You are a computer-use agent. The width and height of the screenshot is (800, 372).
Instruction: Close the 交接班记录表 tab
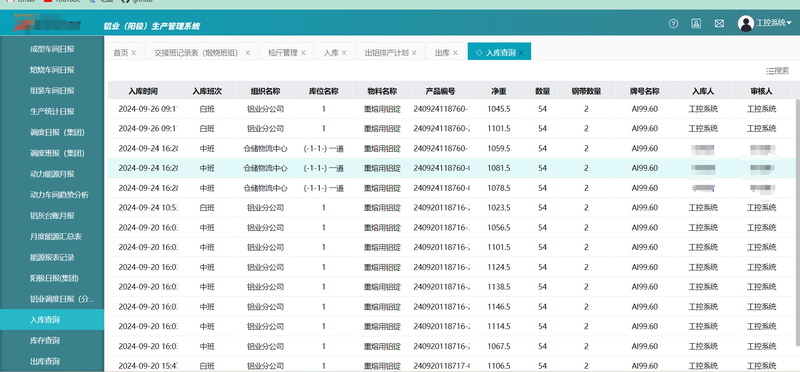(x=248, y=53)
